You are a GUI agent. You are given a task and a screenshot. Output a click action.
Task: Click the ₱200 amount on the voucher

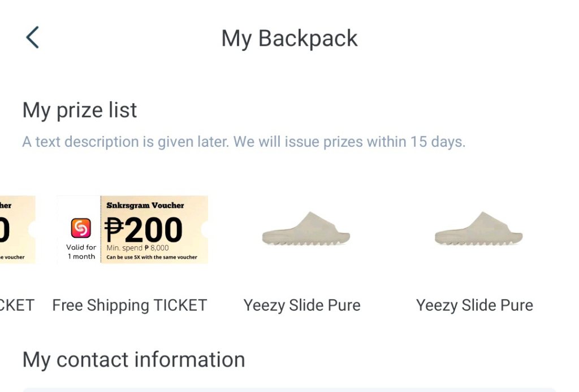144,230
